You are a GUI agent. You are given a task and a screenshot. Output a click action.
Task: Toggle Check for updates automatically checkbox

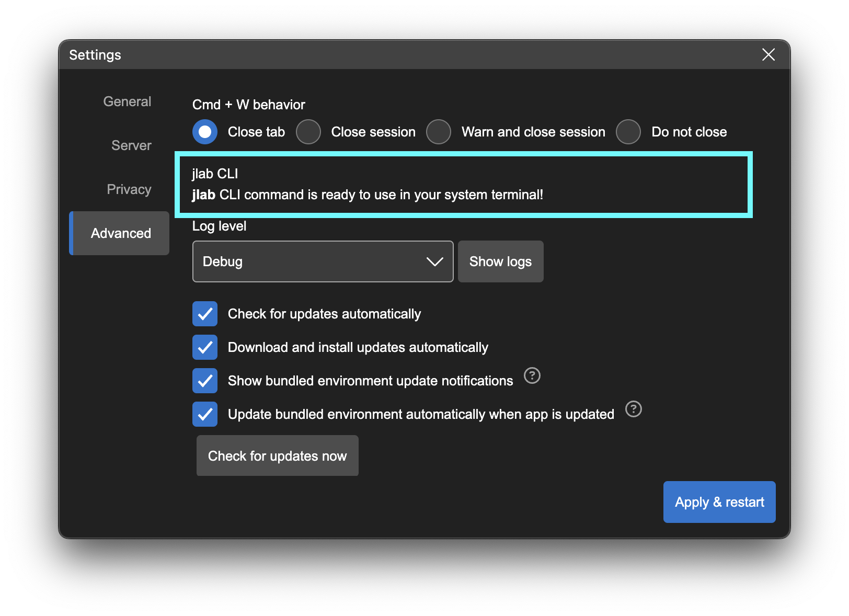[205, 314]
